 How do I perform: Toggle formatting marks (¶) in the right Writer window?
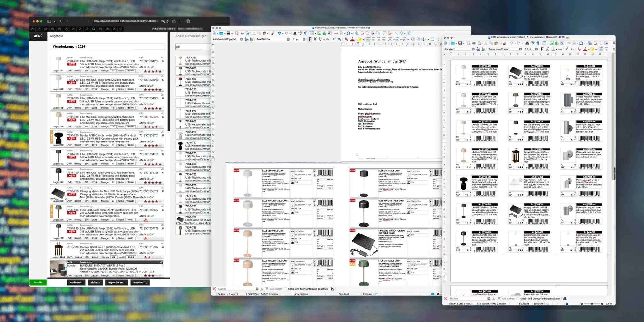point(538,43)
